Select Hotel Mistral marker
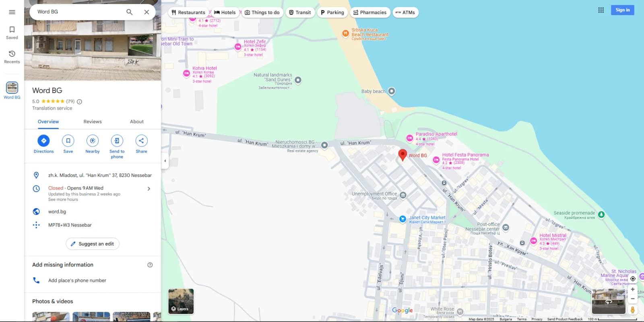The height and width of the screenshot is (322, 644). (x=533, y=241)
